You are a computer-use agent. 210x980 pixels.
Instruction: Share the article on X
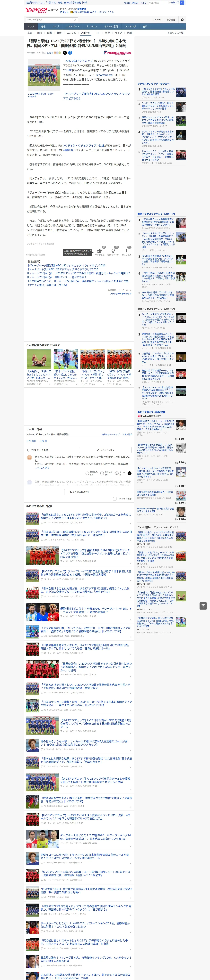(x=65, y=53)
